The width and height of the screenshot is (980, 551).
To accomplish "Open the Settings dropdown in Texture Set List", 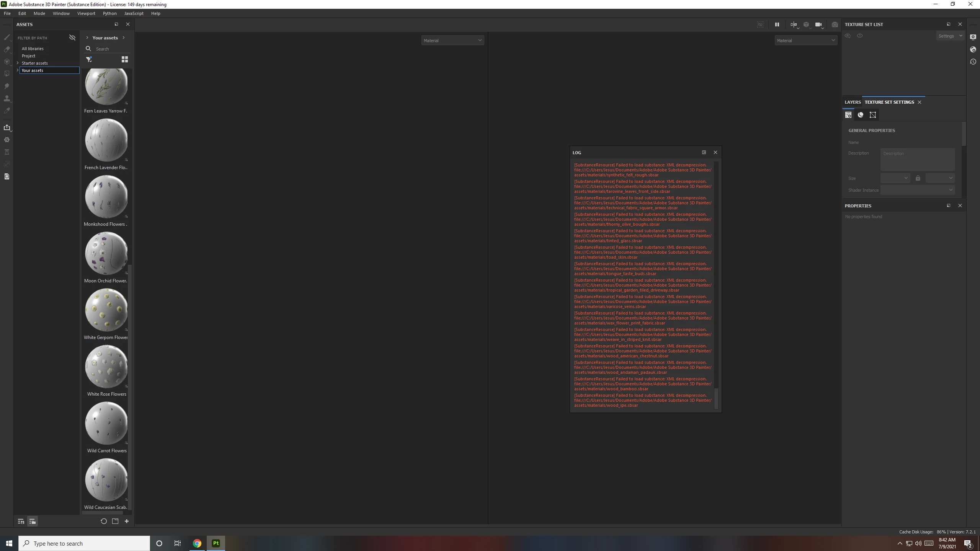I will click(950, 36).
